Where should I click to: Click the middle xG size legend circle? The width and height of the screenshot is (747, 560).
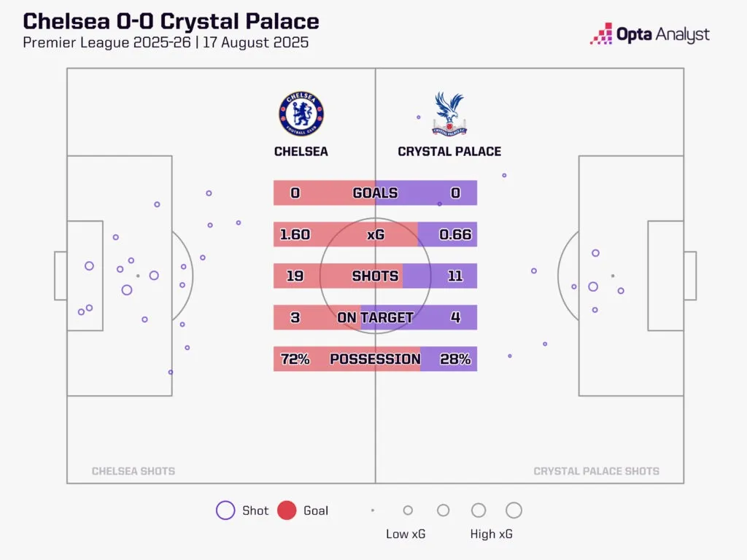click(443, 510)
